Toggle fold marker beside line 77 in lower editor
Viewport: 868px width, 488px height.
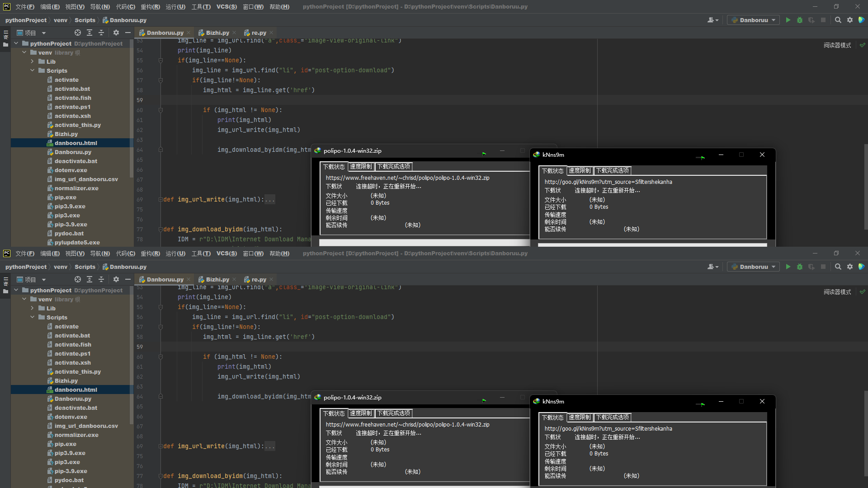click(160, 476)
